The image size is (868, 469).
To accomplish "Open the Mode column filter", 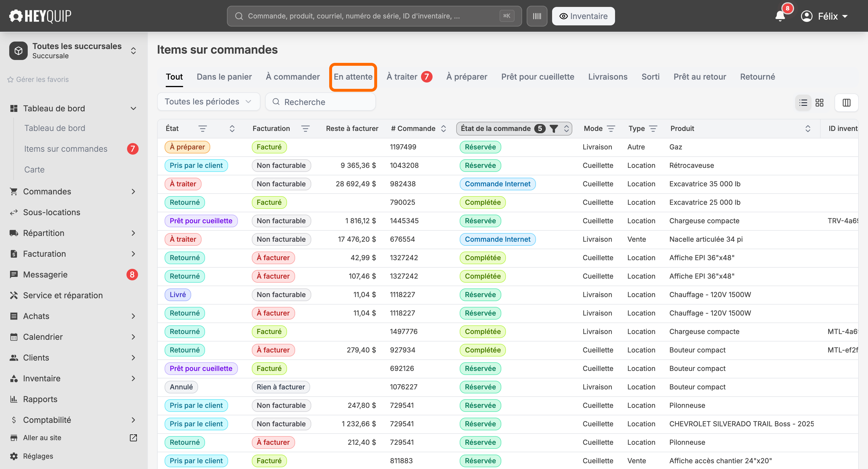I will pos(611,129).
